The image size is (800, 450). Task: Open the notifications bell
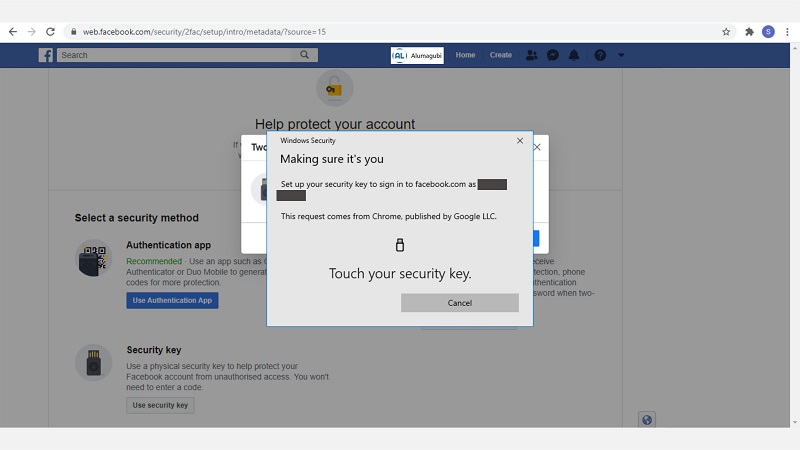pos(574,55)
